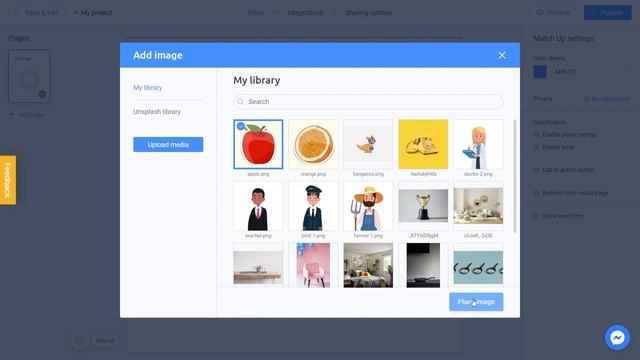
Task: Click orange.png file name label
Action: click(313, 174)
